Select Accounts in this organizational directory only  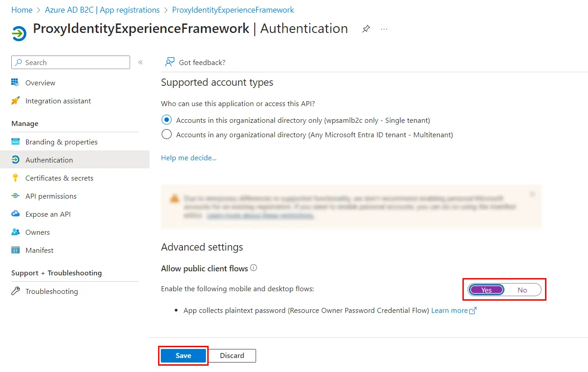point(167,120)
